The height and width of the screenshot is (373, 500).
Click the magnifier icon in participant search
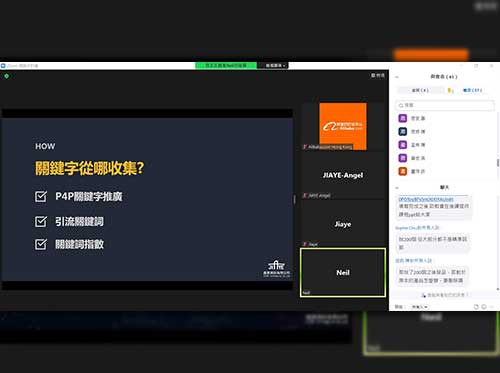click(x=401, y=105)
